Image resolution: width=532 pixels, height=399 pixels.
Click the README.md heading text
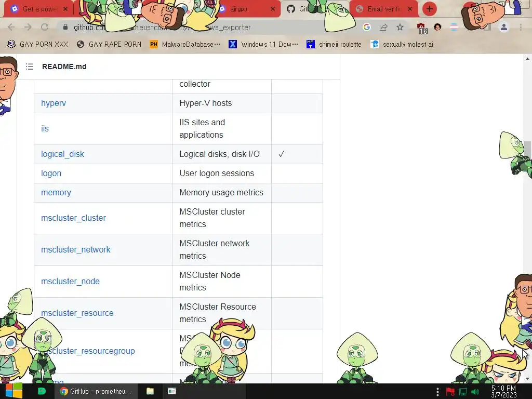pyautogui.click(x=64, y=66)
